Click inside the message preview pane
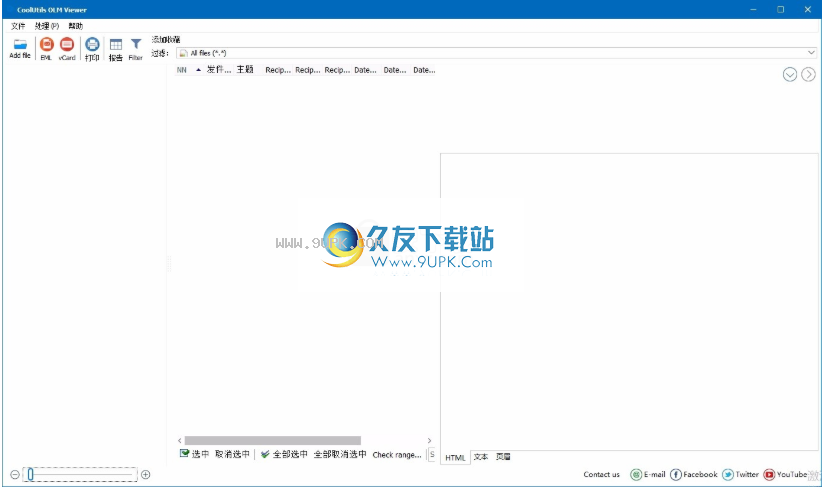Image resolution: width=823 pixels, height=491 pixels. coord(629,301)
